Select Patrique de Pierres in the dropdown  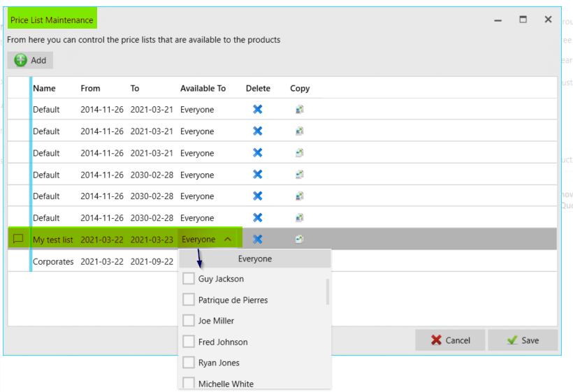tap(233, 300)
